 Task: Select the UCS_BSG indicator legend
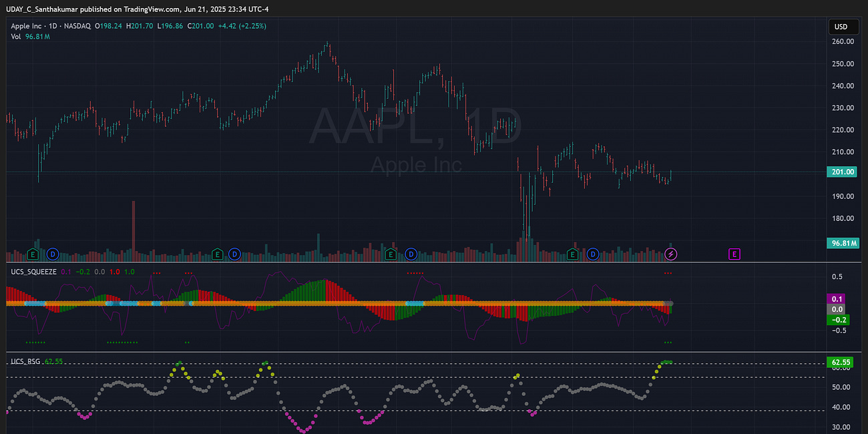(25, 361)
